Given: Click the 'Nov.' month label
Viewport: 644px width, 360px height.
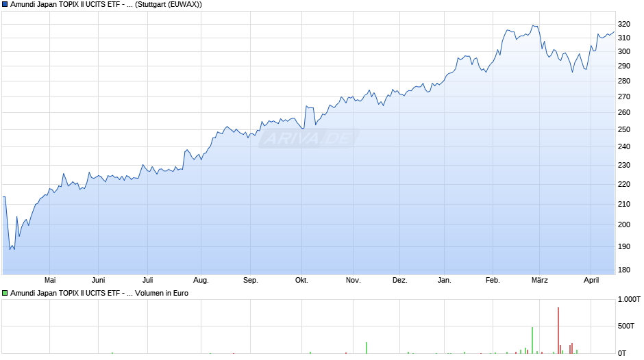Looking at the screenshot, I should [354, 280].
